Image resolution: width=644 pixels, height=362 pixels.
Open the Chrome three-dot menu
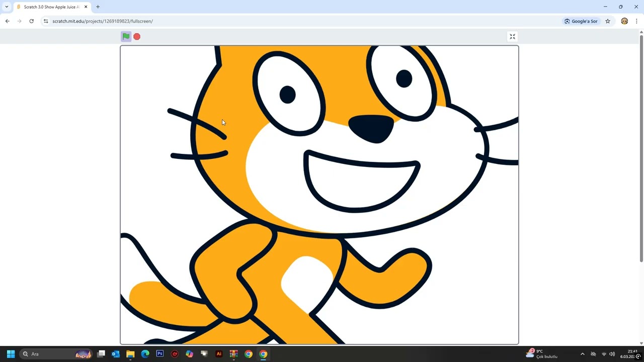(x=636, y=21)
